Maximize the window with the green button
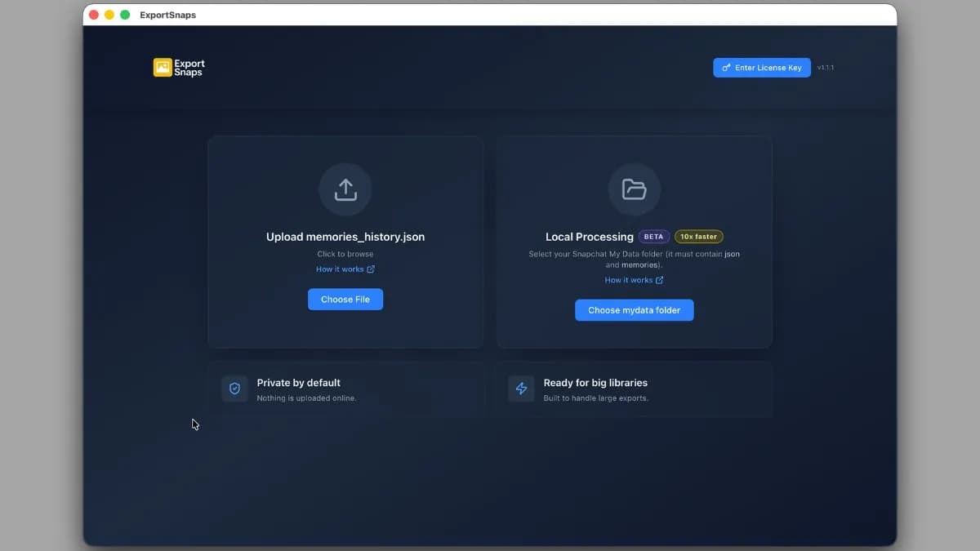980x551 pixels. (125, 15)
